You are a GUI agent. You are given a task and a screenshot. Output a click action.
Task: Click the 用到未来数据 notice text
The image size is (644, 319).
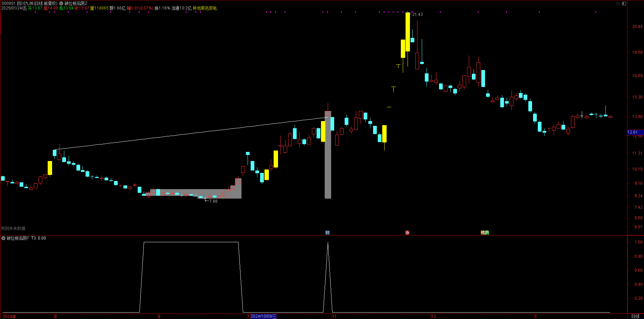coord(13,228)
